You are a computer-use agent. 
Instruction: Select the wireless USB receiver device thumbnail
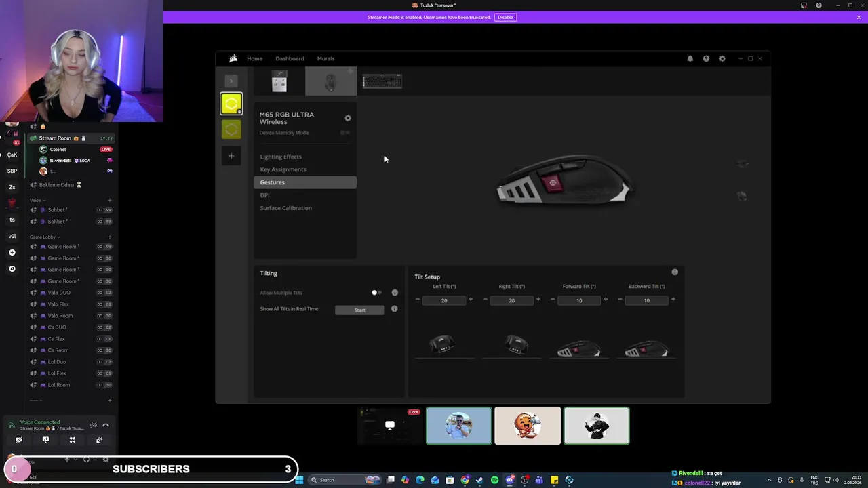pyautogui.click(x=279, y=81)
